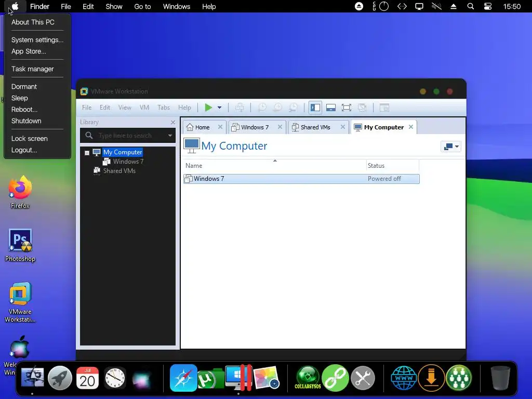Click the revert snapshot clock icon

(x=277, y=108)
